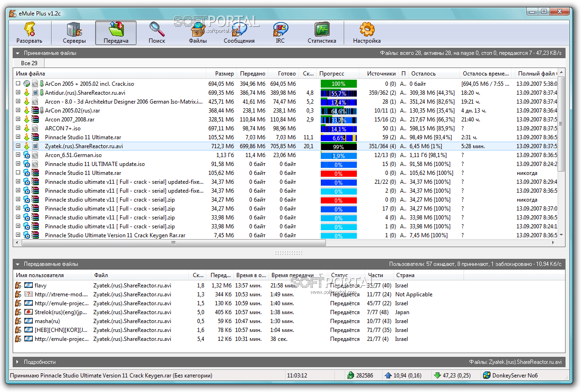Click the horizontal scrollbar of the downloads list

click(174, 243)
